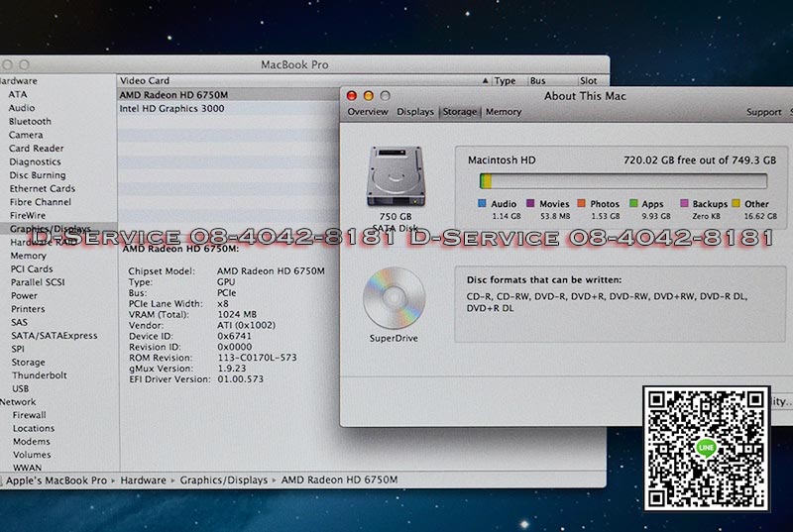Click the SuperDrive disc icon
This screenshot has height=532, width=793.
pos(394,298)
